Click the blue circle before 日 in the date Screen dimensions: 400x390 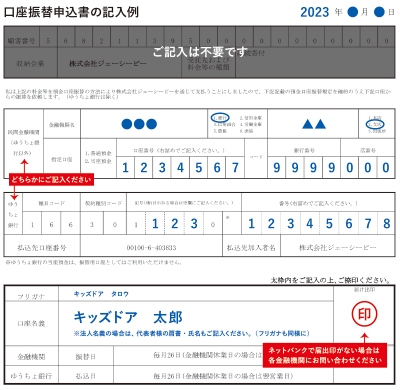click(x=379, y=12)
